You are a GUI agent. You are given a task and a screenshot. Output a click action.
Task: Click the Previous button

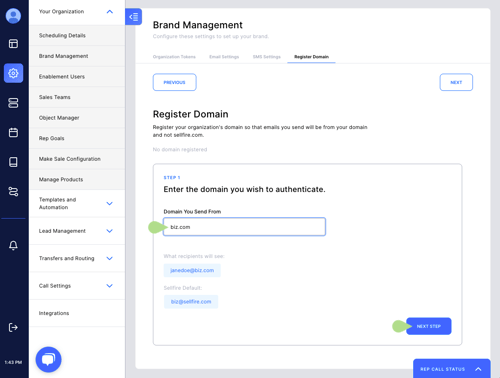click(175, 82)
